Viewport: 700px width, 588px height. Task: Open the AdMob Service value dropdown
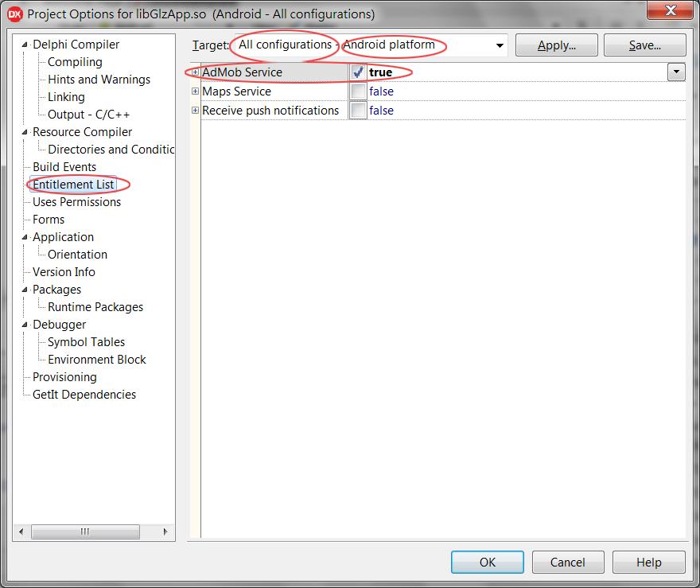[676, 72]
